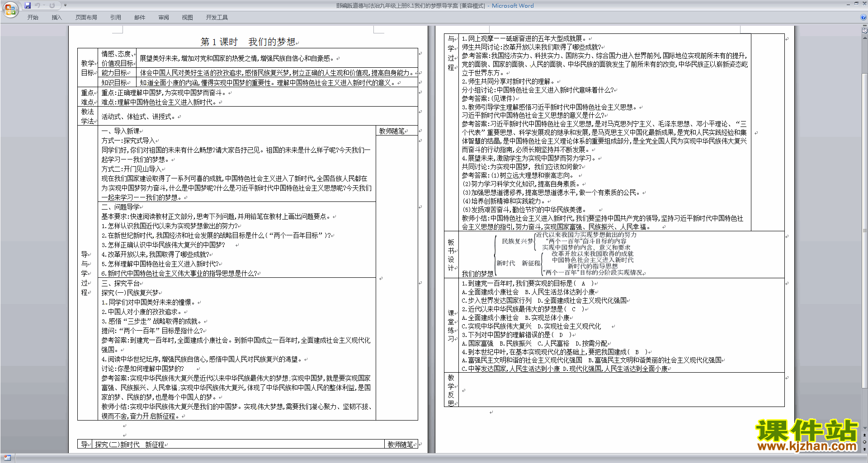Screen dimensions: 868x463
Task: Click the document title 第1课时 我们的梦想
Action: [248, 42]
